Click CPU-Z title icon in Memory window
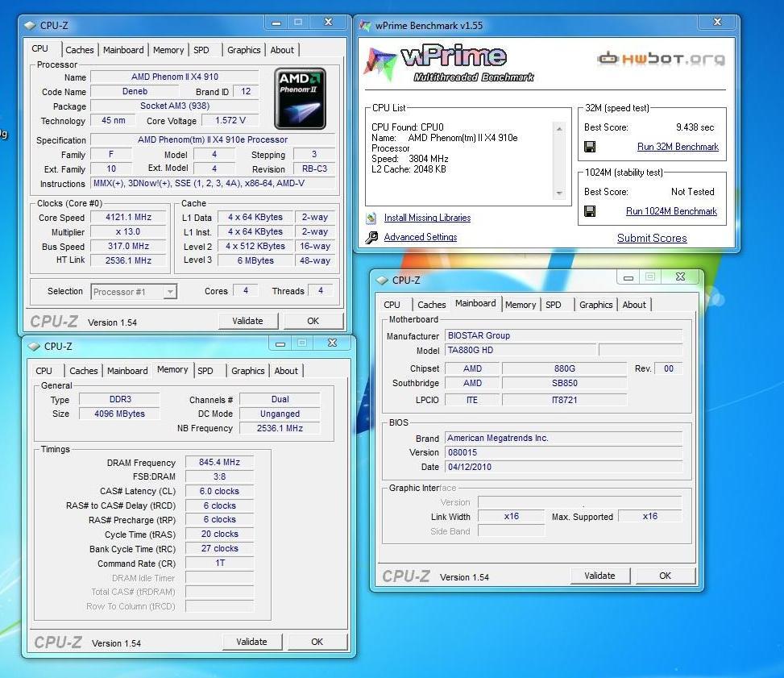Screen dimensions: 784x678 coord(34,346)
